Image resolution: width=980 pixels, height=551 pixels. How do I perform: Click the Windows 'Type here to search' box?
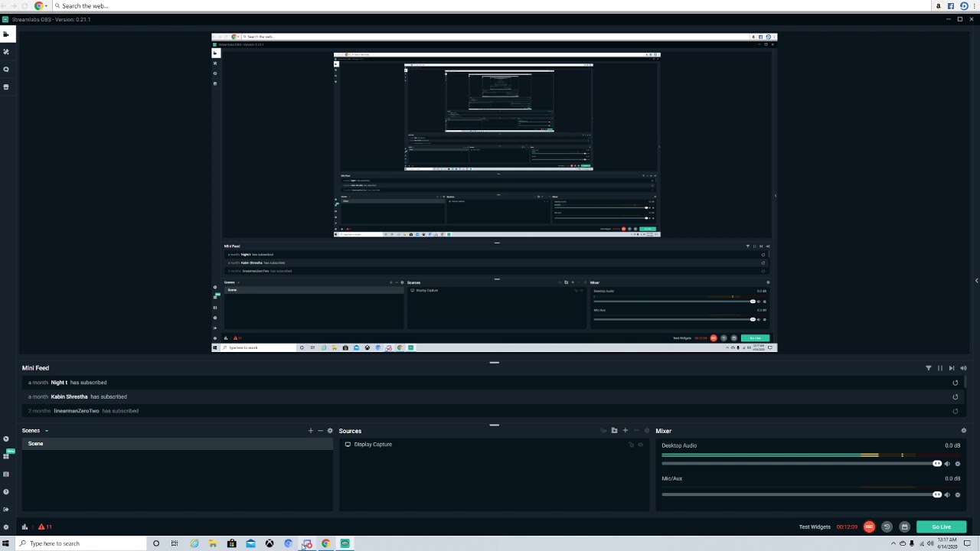(x=80, y=543)
